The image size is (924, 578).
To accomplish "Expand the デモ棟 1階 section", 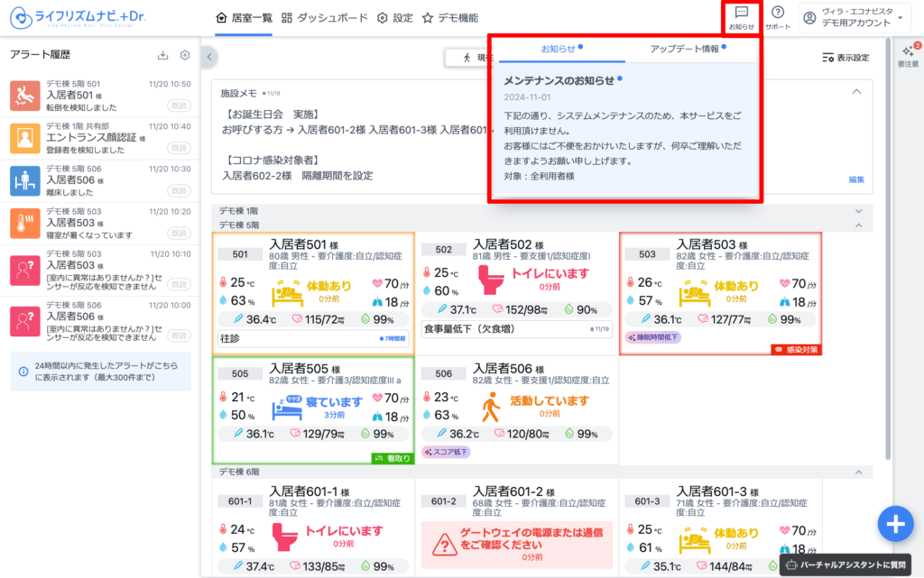I will [859, 211].
